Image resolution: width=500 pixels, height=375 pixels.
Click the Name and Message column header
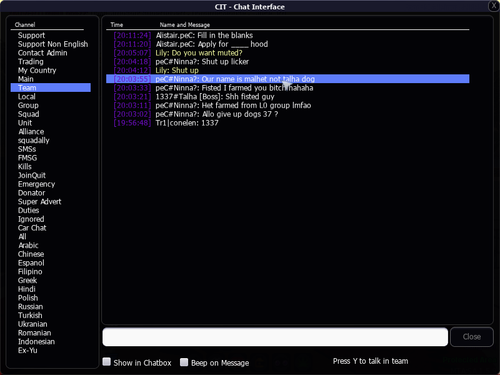185,25
